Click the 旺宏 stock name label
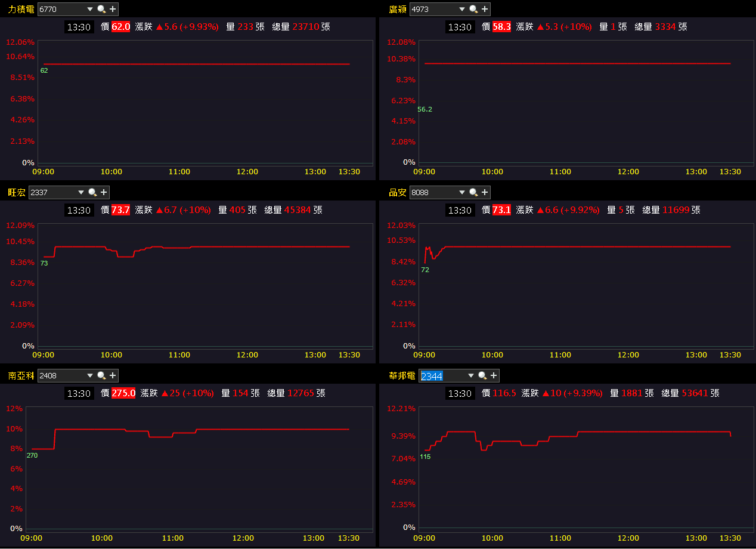Image resolution: width=756 pixels, height=549 pixels. click(17, 192)
